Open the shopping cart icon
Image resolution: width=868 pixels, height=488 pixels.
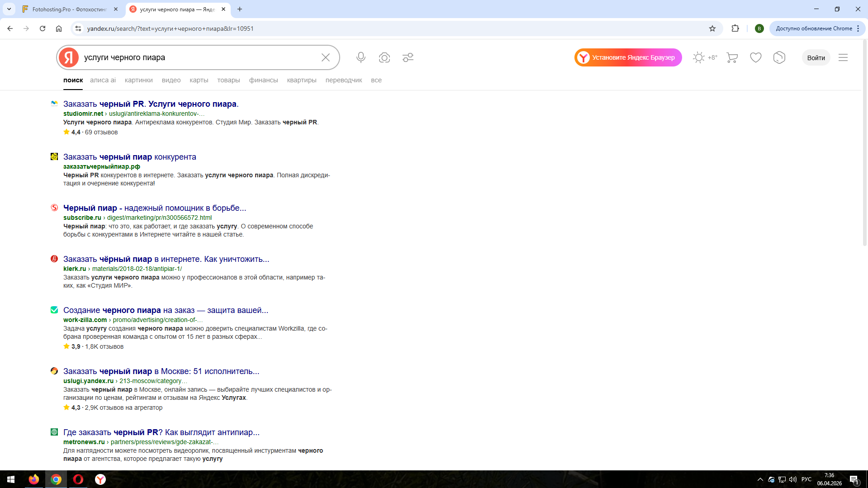[x=732, y=57]
